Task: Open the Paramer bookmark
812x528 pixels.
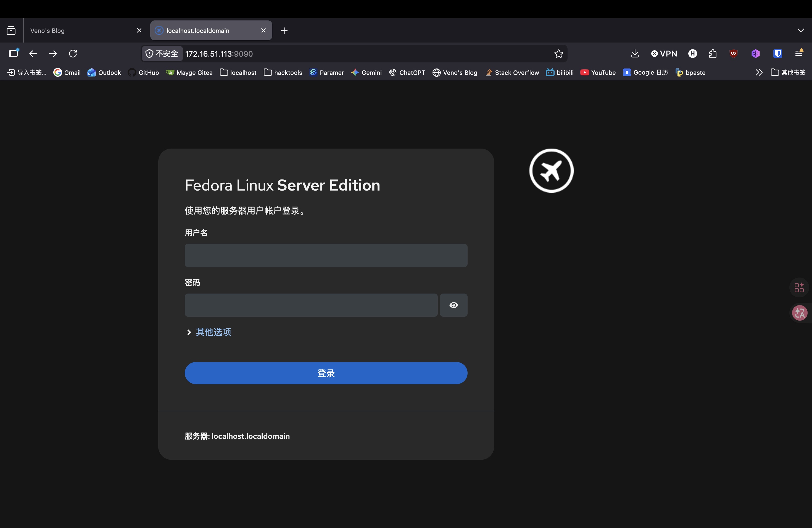Action: (326, 72)
